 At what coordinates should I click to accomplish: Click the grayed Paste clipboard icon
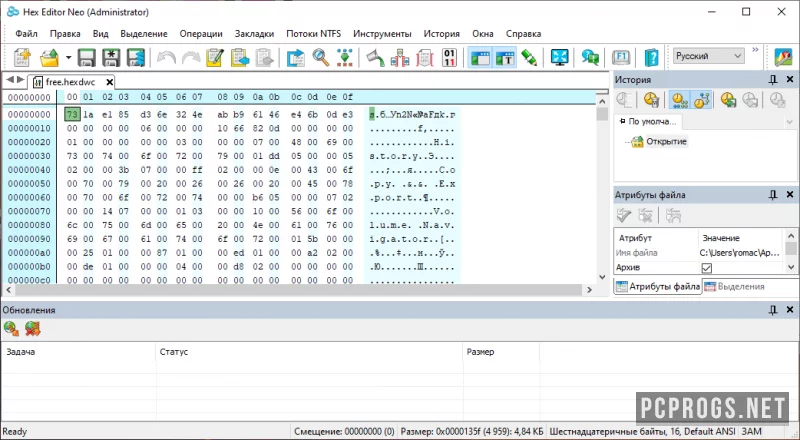coord(264,57)
